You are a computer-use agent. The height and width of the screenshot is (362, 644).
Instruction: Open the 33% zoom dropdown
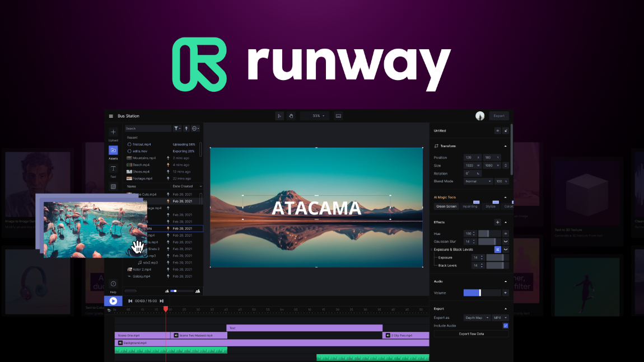(315, 116)
